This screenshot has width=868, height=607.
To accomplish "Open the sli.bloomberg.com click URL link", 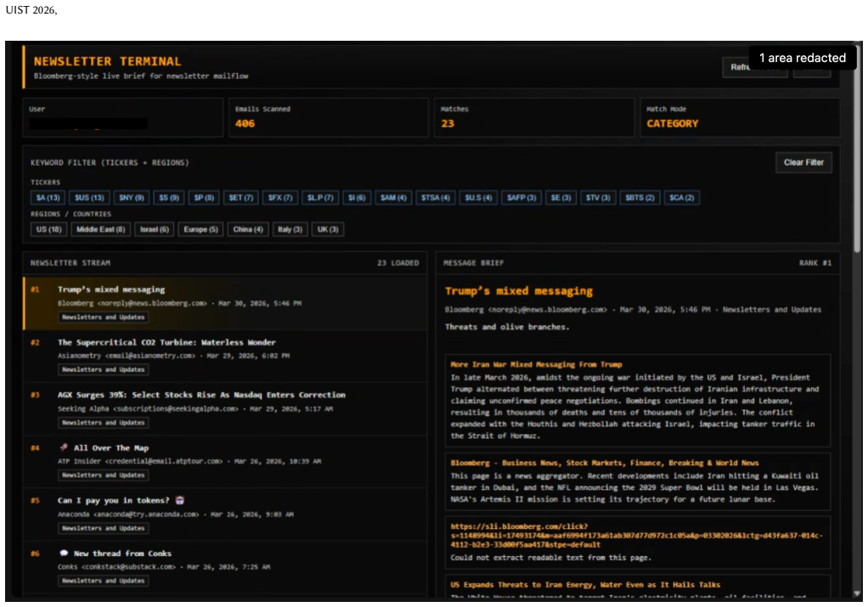I will pos(636,536).
